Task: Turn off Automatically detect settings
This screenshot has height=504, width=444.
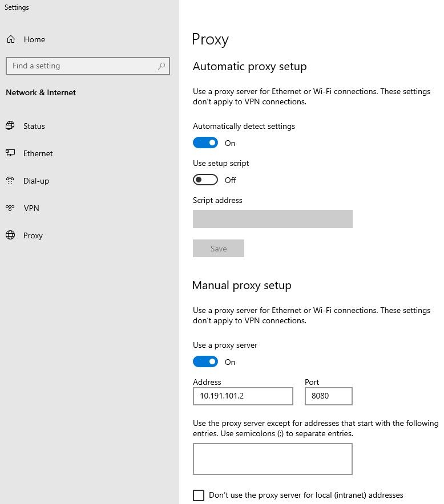Action: pos(205,143)
